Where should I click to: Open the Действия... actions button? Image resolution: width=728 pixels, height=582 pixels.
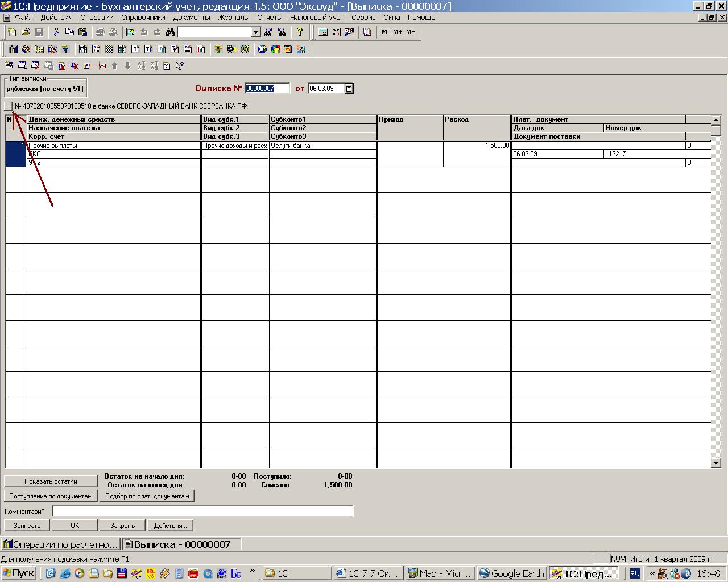coord(170,526)
